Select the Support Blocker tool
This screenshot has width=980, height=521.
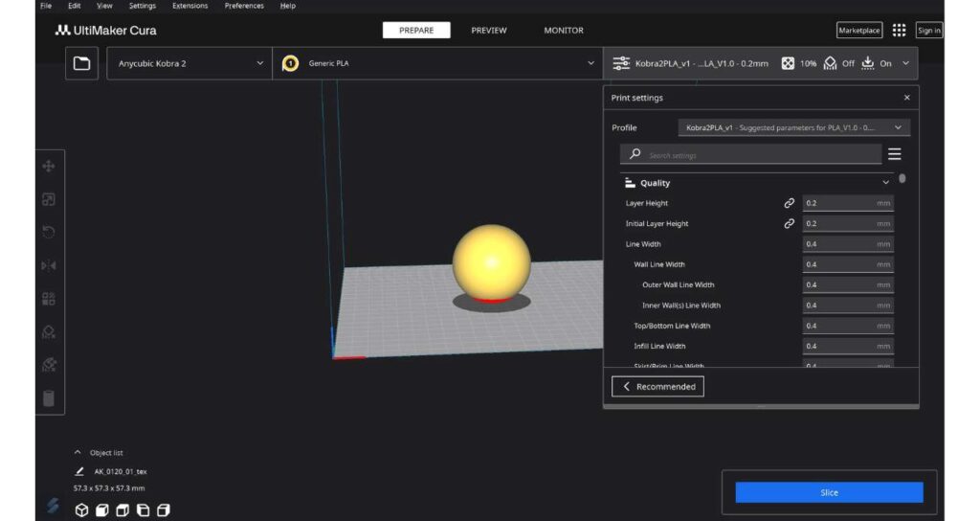48,331
